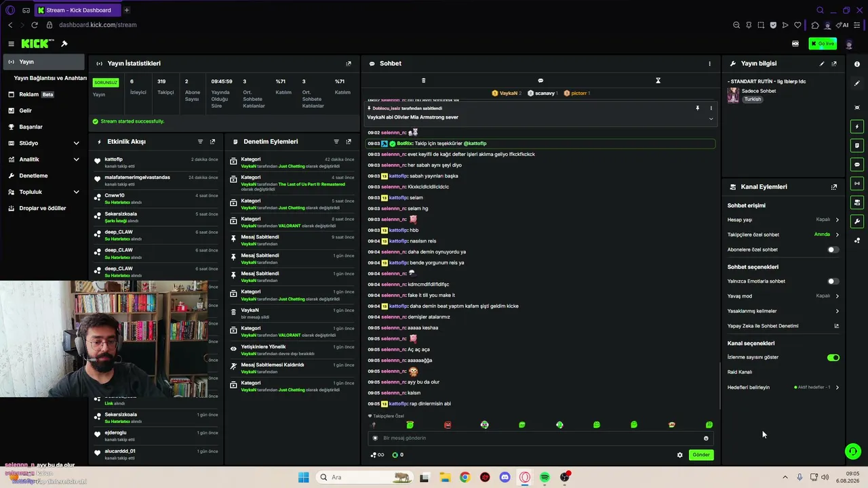Open the pinned message three-dot options

tap(711, 108)
